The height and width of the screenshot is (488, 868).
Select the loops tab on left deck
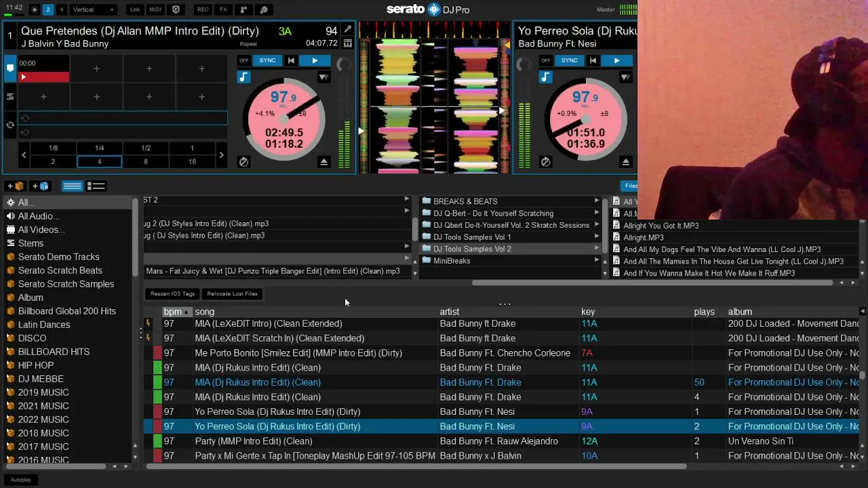tap(10, 125)
